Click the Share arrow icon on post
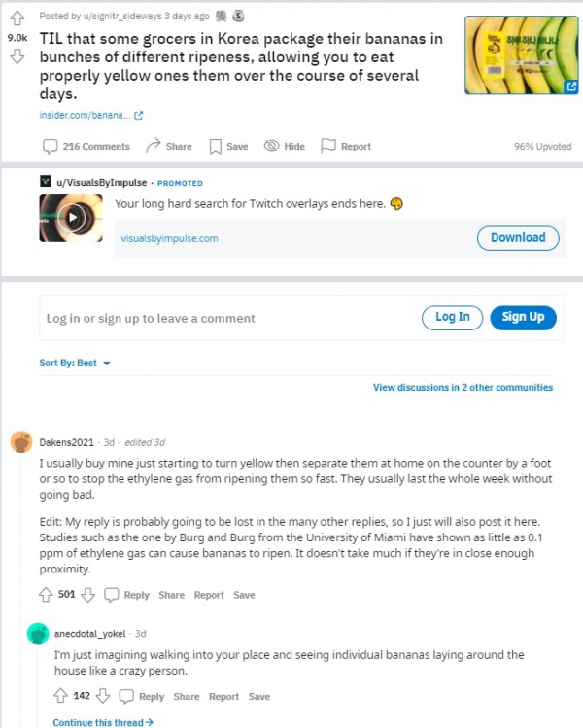 (x=153, y=146)
